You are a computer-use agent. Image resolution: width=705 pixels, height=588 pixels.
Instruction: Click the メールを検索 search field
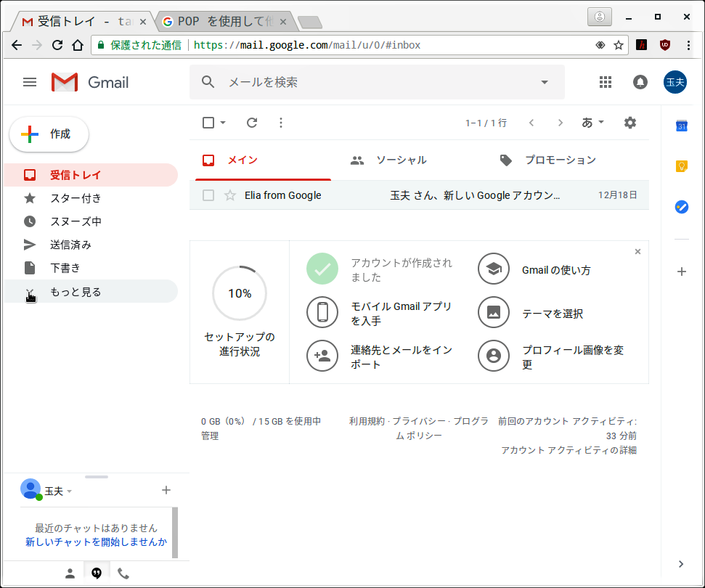377,82
